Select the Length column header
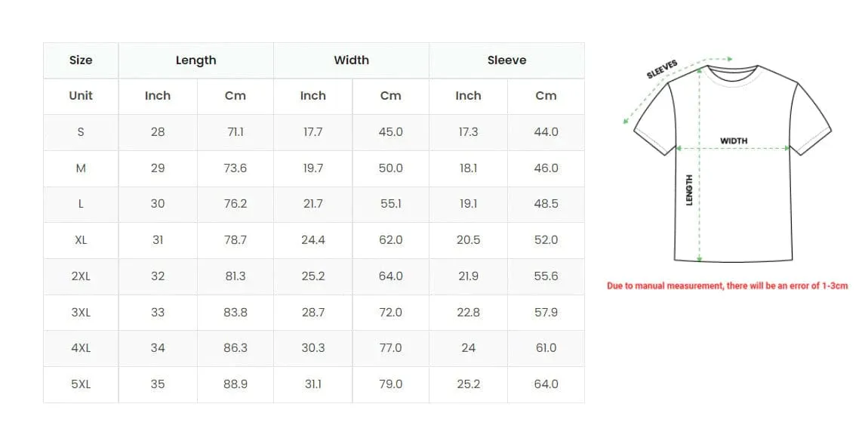Viewport: 868px width, 441px height. (x=196, y=60)
